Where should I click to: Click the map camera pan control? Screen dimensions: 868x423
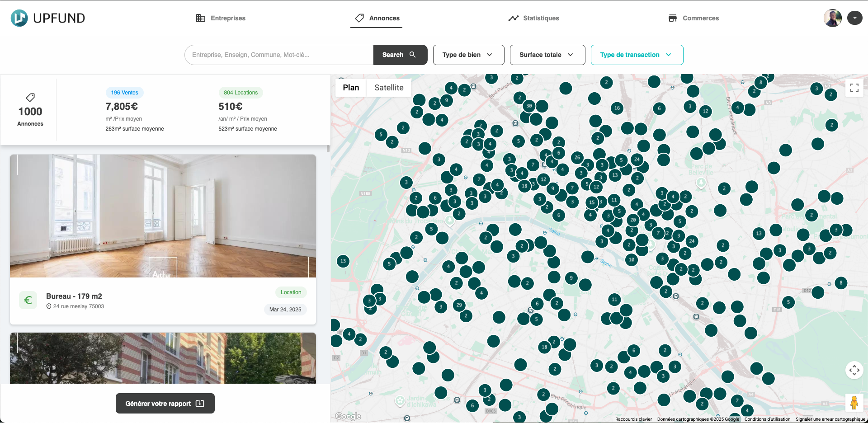pos(854,370)
